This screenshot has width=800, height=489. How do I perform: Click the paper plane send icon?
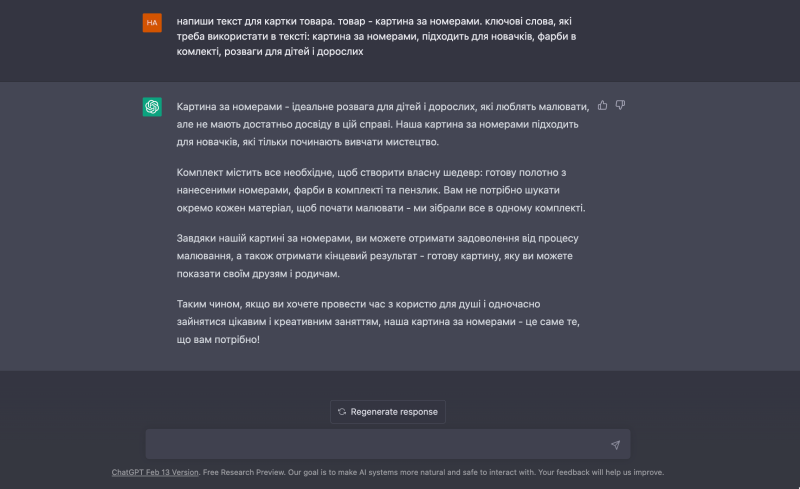pyautogui.click(x=615, y=445)
